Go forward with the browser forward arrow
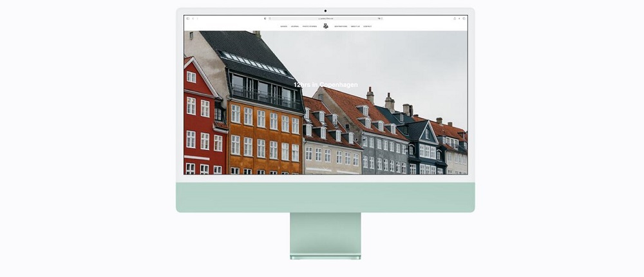 click(x=197, y=19)
